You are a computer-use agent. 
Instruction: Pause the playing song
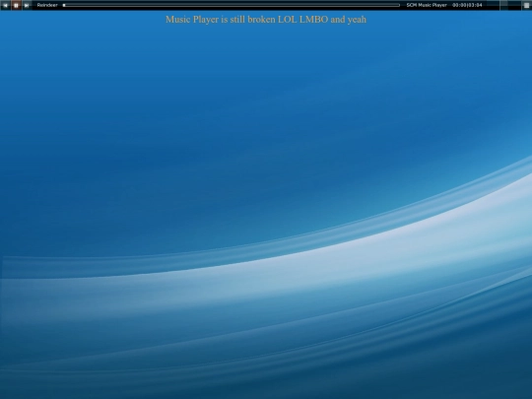pos(16,5)
